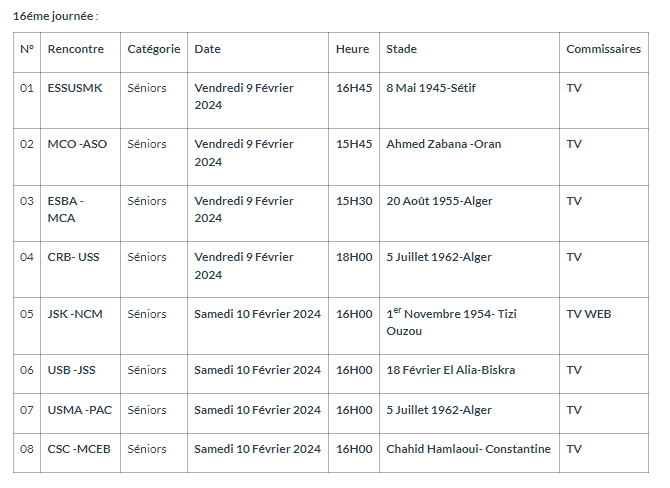Click the TV WEB cell
Image resolution: width=670 pixels, height=488 pixels.
tap(588, 314)
